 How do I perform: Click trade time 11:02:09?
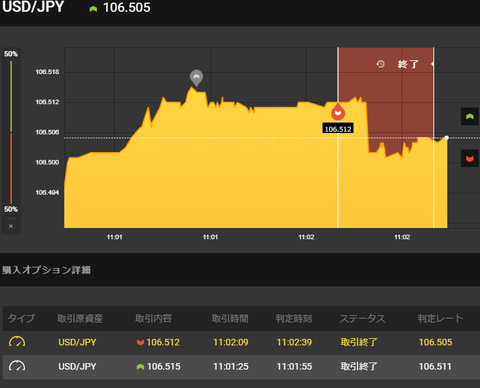point(231,342)
